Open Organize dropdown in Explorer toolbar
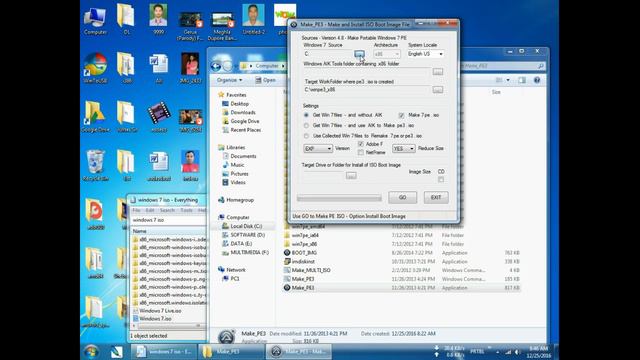This screenshot has height=360, width=640. (x=229, y=80)
